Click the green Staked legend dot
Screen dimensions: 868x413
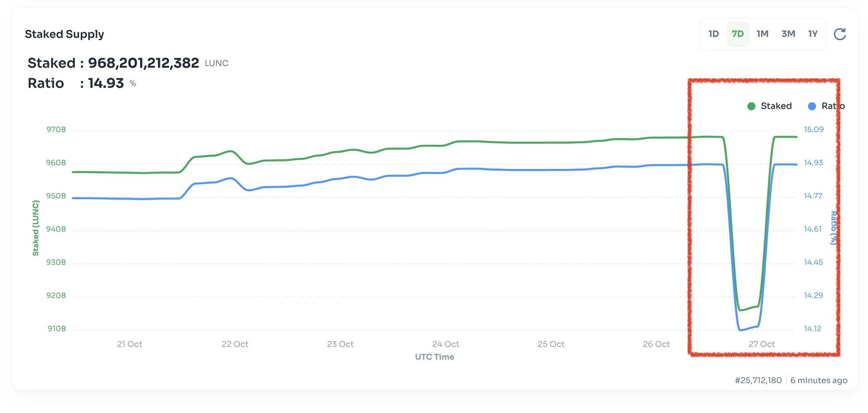[x=751, y=107]
